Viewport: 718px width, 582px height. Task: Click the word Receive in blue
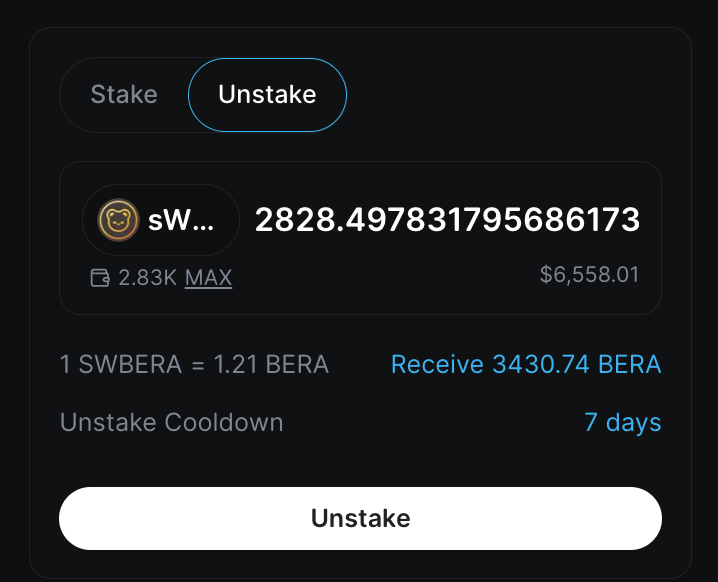[437, 364]
